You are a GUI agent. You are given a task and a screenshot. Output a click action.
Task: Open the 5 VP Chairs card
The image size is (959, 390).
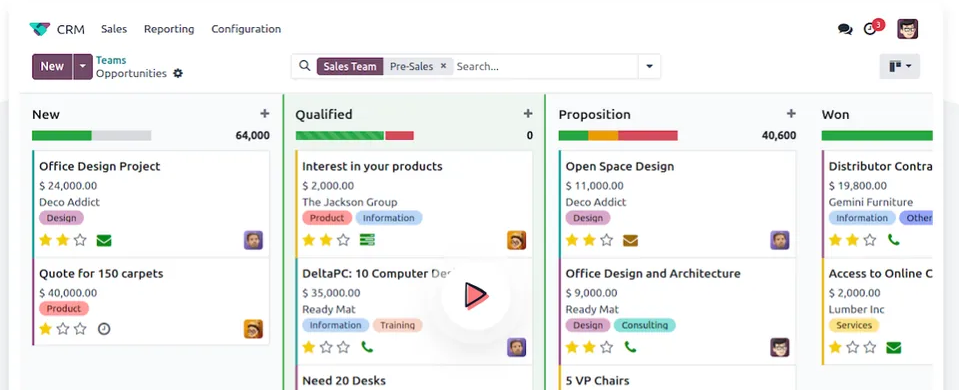pyautogui.click(x=677, y=378)
